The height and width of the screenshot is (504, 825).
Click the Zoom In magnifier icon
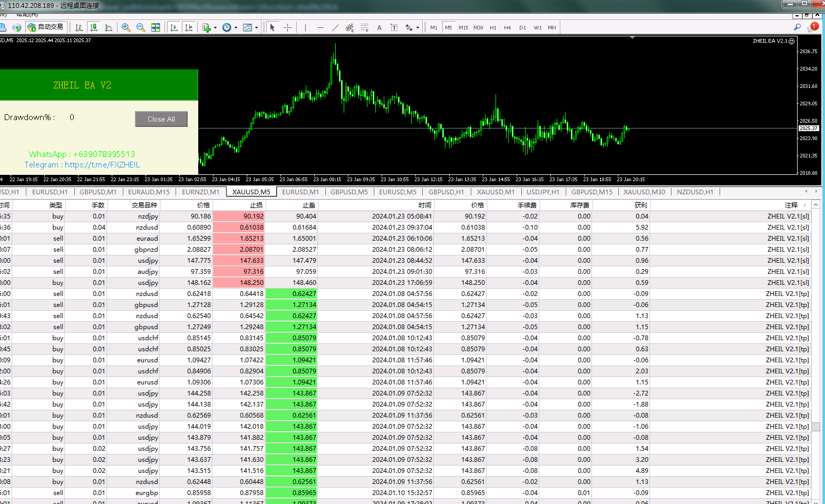point(126,27)
